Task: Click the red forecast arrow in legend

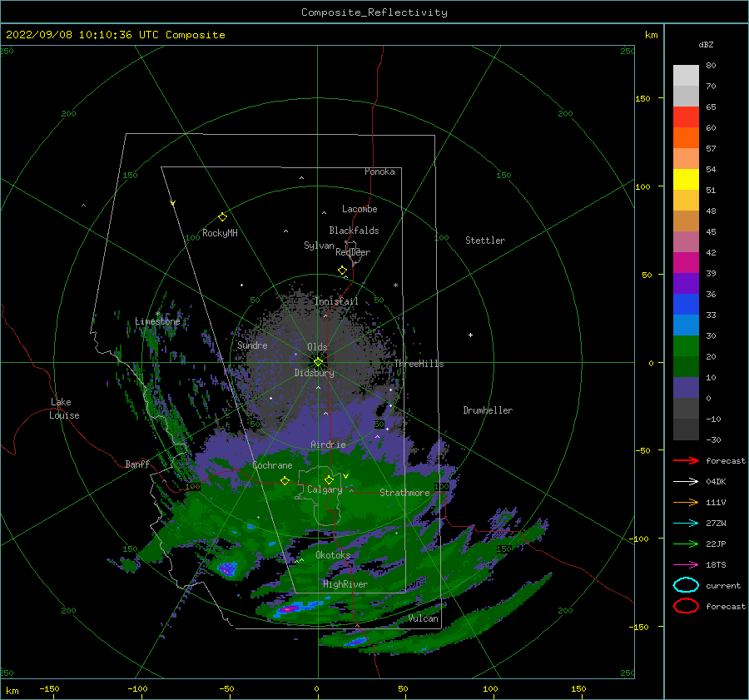Action: [x=686, y=460]
